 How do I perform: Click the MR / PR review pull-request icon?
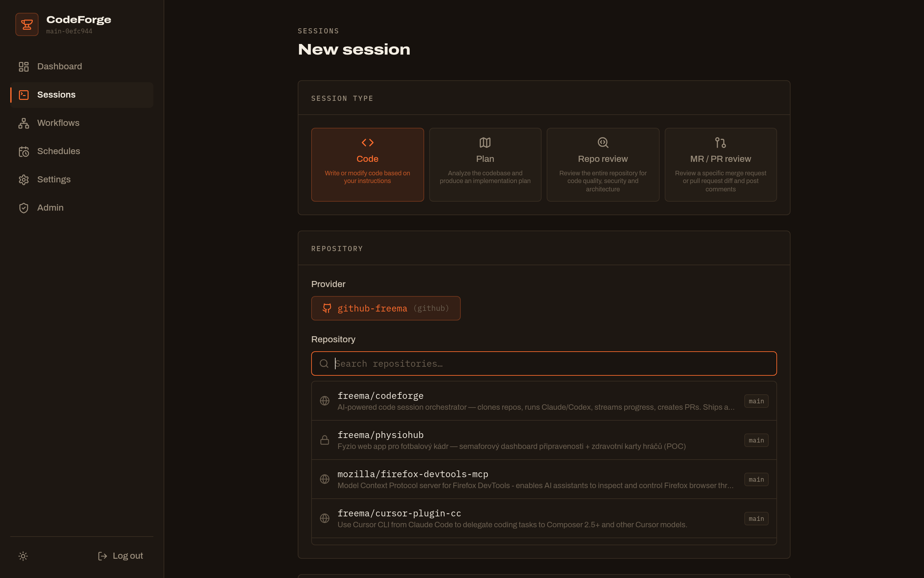pos(721,143)
